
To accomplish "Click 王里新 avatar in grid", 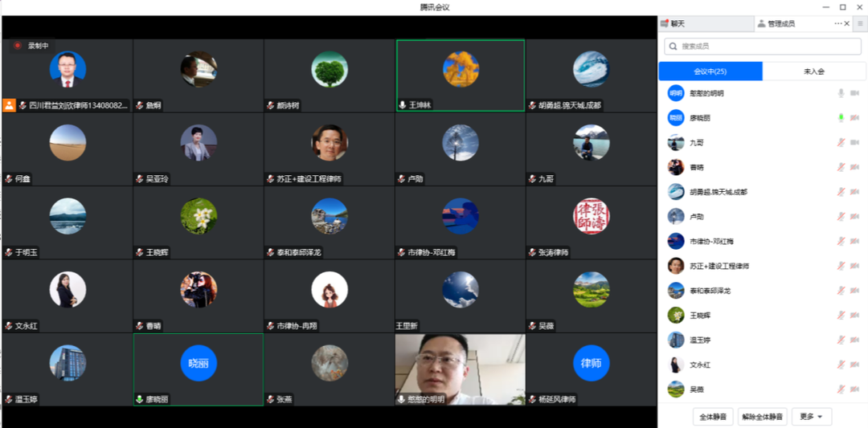I will point(461,289).
